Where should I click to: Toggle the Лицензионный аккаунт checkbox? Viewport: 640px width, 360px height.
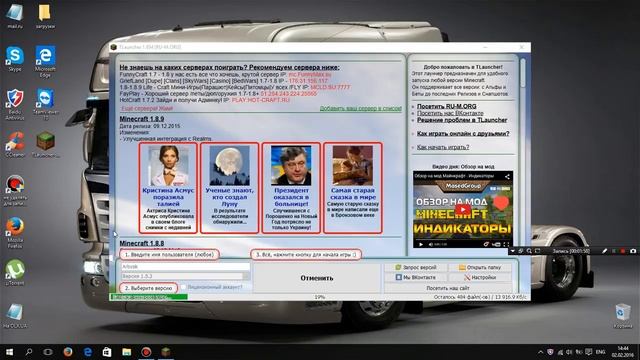pos(183,287)
